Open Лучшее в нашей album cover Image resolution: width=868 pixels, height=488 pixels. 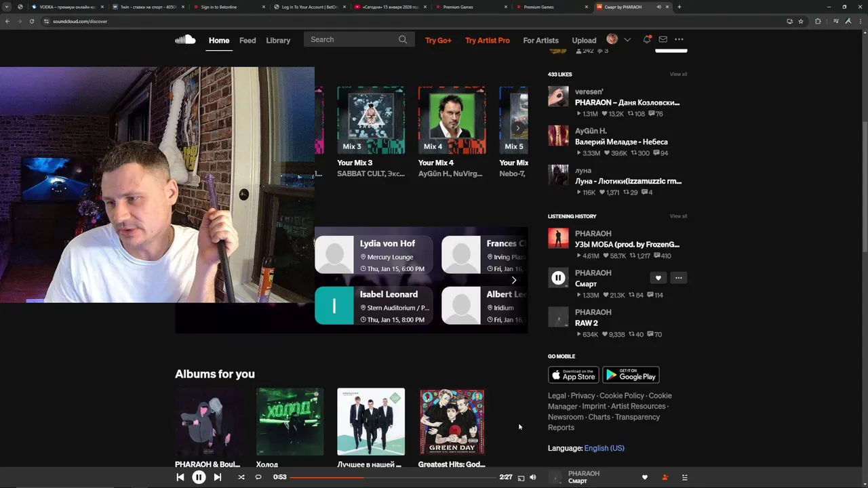click(x=371, y=422)
